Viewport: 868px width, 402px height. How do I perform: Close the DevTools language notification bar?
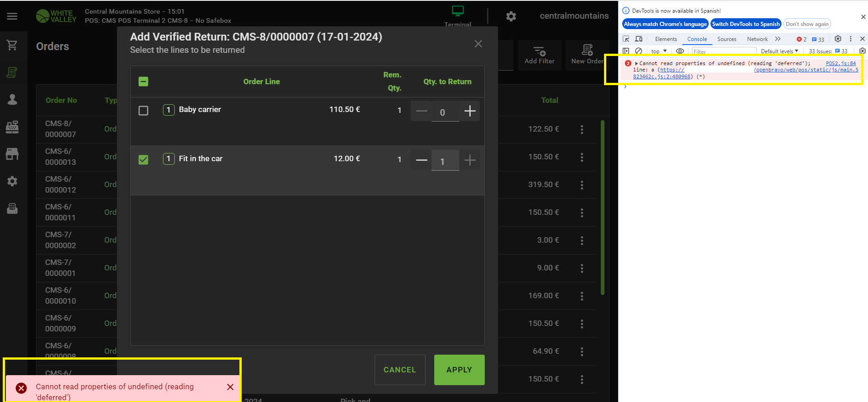pos(863,17)
